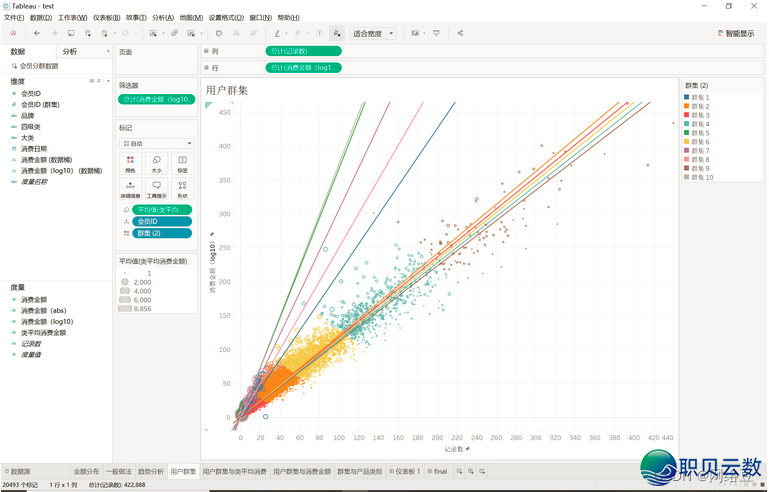The width and height of the screenshot is (769, 492).
Task: Select the 会员ID pill on Marks card
Action: point(160,221)
